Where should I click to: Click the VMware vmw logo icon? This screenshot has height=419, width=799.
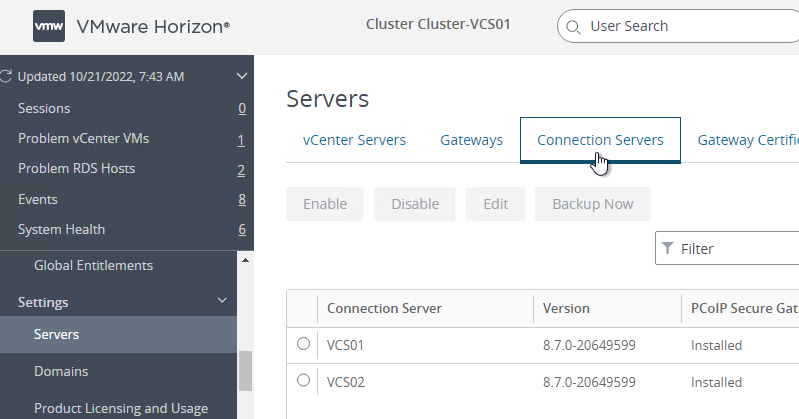tap(49, 26)
